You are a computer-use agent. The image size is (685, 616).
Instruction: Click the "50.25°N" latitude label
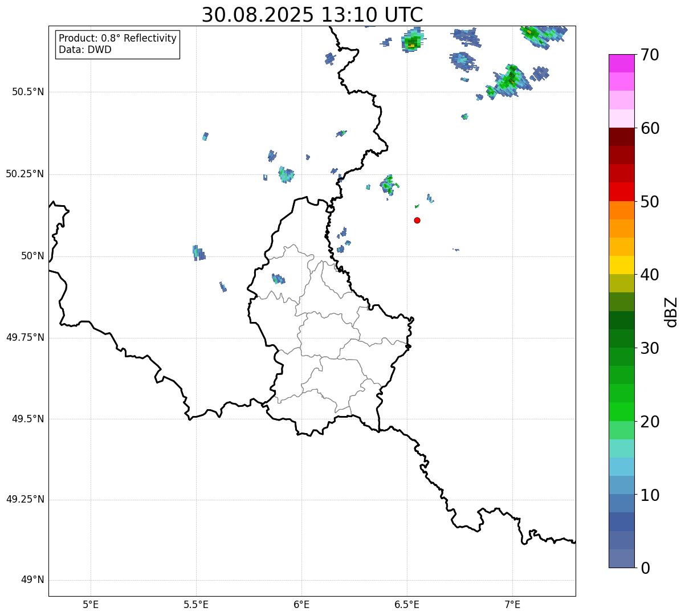[x=25, y=174]
